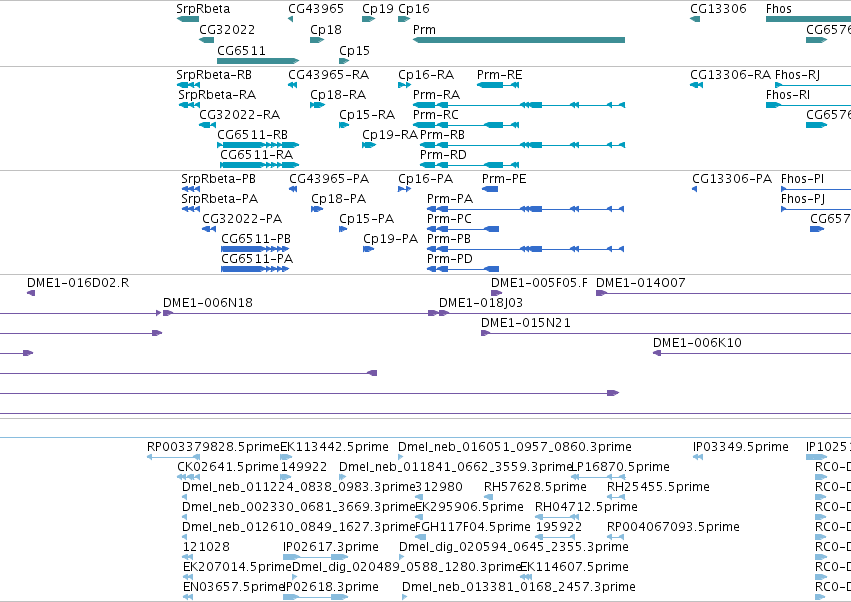The height and width of the screenshot is (602, 851).
Task: Click the Prm-RE transcript label
Action: pos(499,74)
